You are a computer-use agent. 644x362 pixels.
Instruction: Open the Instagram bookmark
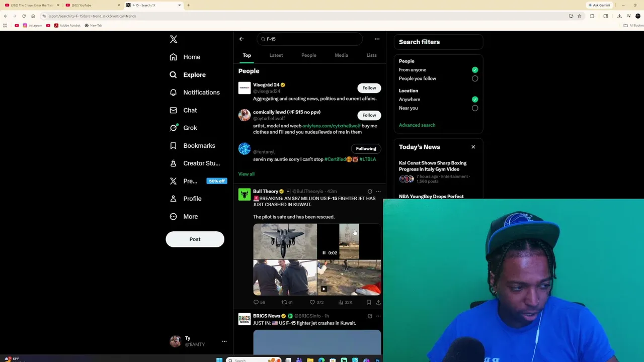pos(33,25)
